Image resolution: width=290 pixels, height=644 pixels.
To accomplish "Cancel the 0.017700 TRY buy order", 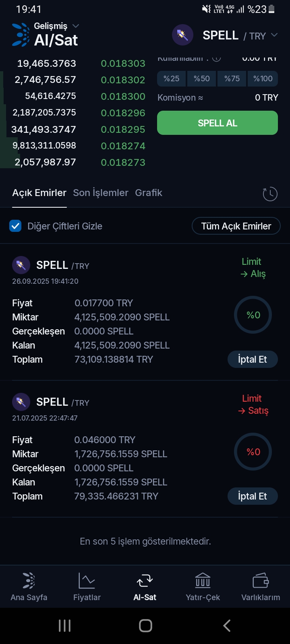I will click(253, 359).
